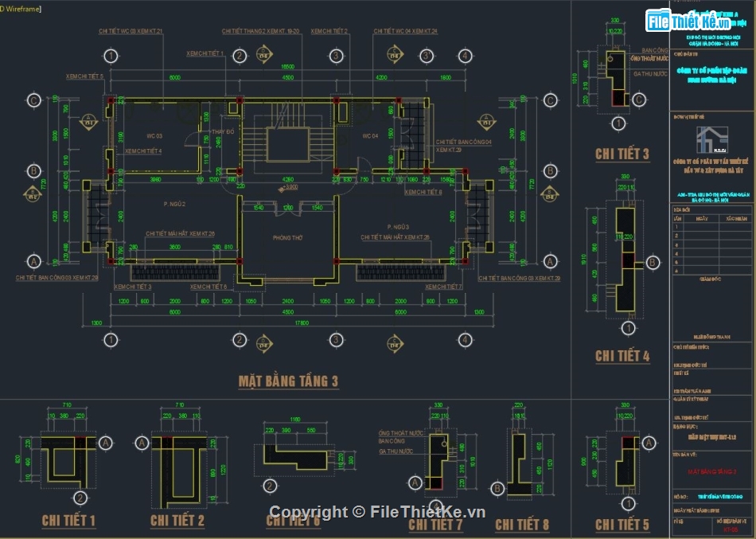Select the CHI TIẾT 3 detail title
Viewport: 756px width, 539px height.
(x=622, y=154)
